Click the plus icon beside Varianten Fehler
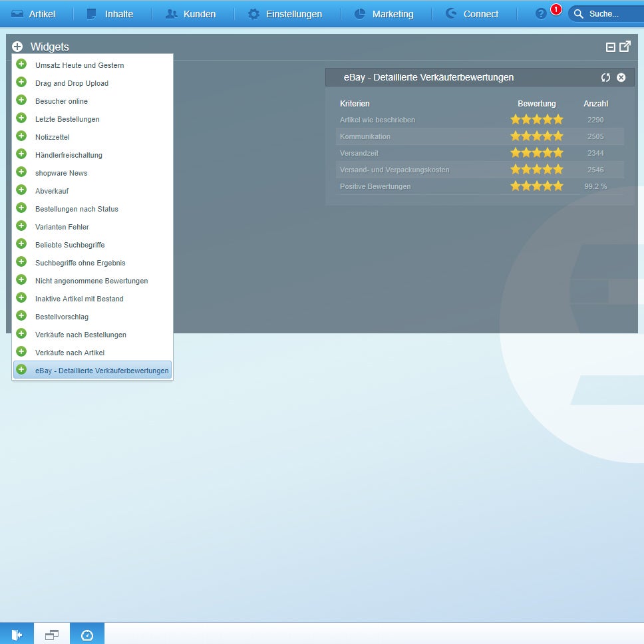Viewport: 644px width, 644px height. point(21,226)
